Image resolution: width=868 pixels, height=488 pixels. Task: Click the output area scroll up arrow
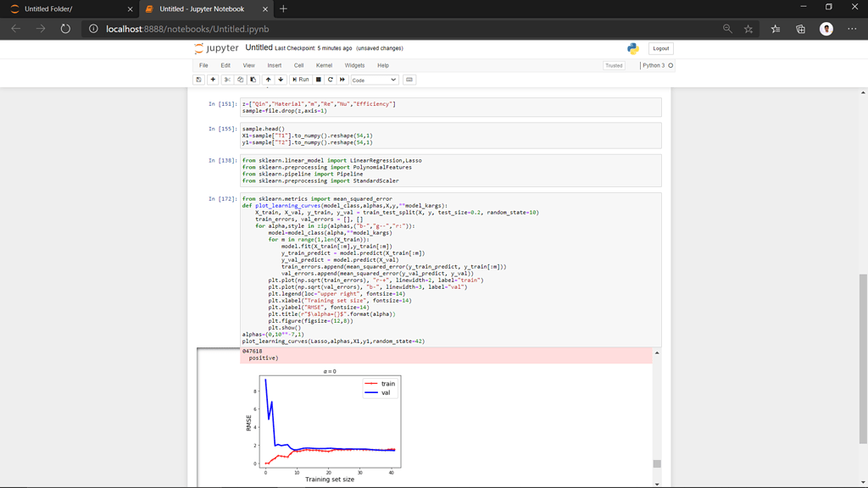[657, 352]
